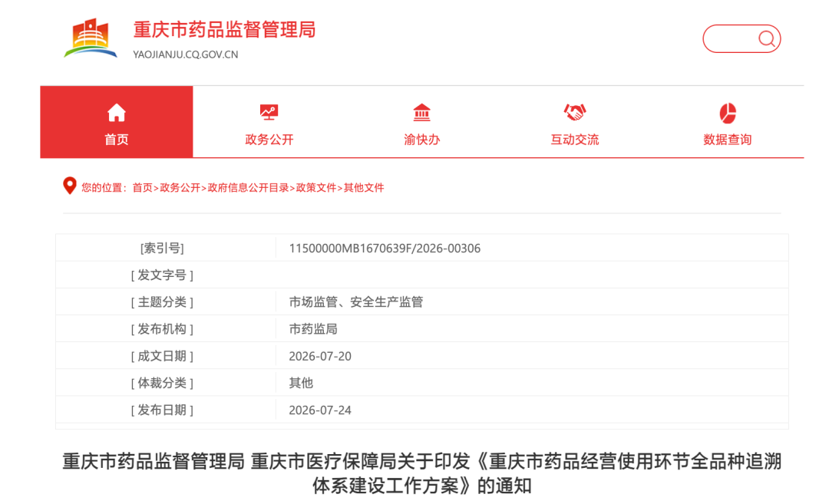The image size is (829, 504).
Task: Click the 您的位置 breadcrumb label
Action: [104, 187]
